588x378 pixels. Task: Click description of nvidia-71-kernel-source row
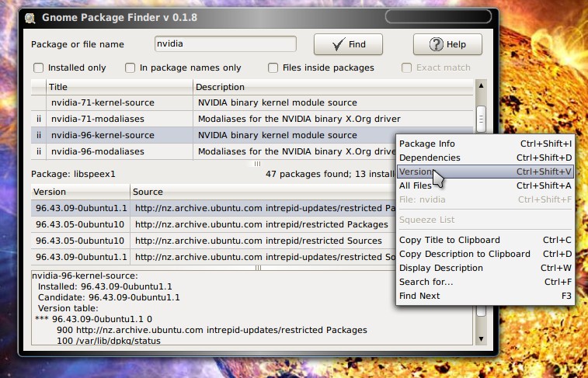[277, 102]
